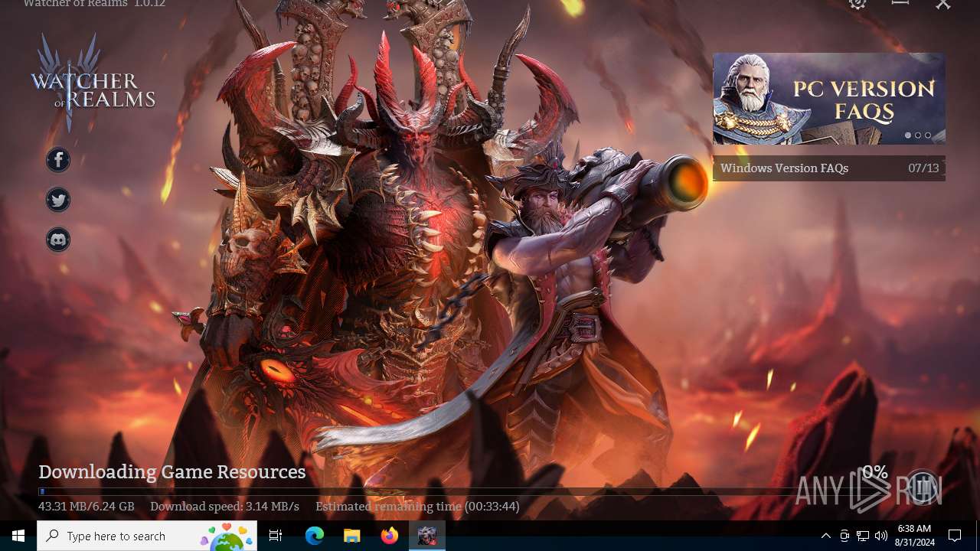Screen dimensions: 980x551
Task: Open the Watcher of Realms Facebook page
Action: point(58,160)
